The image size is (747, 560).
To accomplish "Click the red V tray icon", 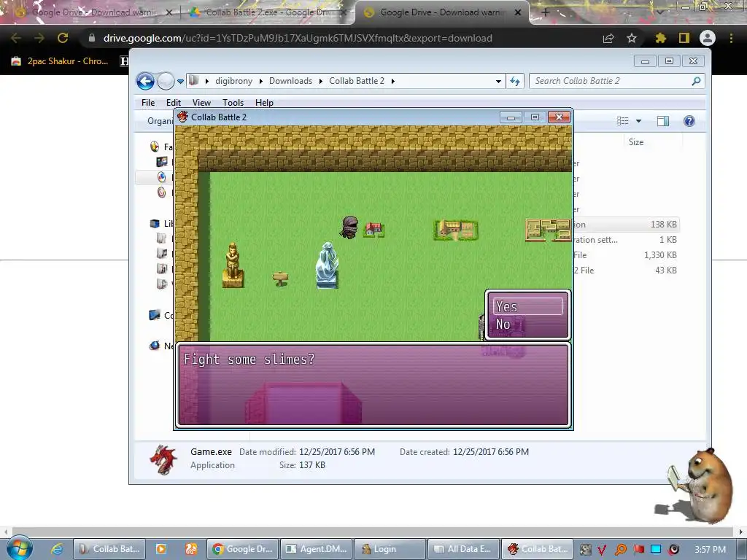I will point(602,550).
